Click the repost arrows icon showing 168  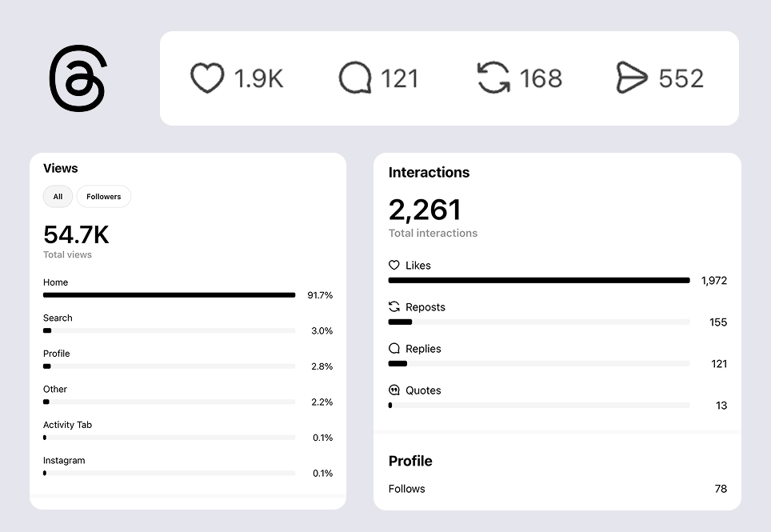point(494,78)
